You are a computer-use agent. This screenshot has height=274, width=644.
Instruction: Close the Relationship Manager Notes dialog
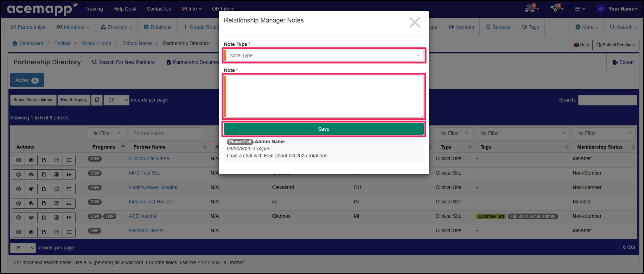pos(415,22)
